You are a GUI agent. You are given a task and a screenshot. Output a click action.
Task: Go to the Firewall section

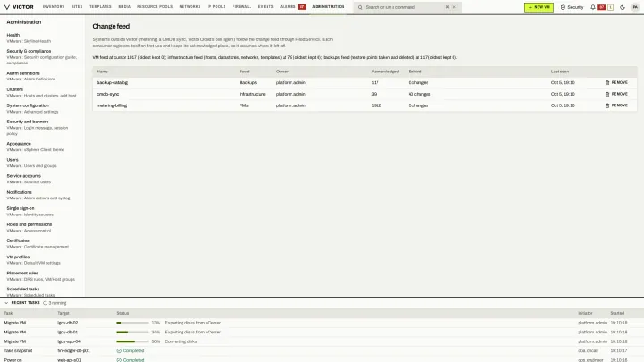pyautogui.click(x=241, y=7)
